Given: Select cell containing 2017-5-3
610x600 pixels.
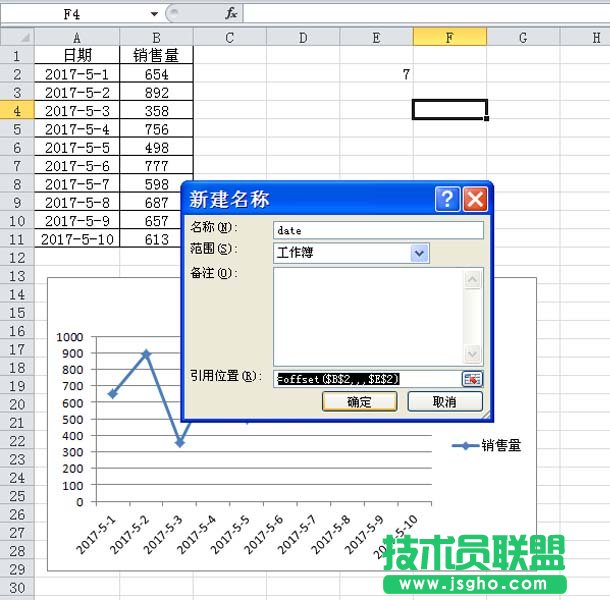Looking at the screenshot, I should 77,111.
